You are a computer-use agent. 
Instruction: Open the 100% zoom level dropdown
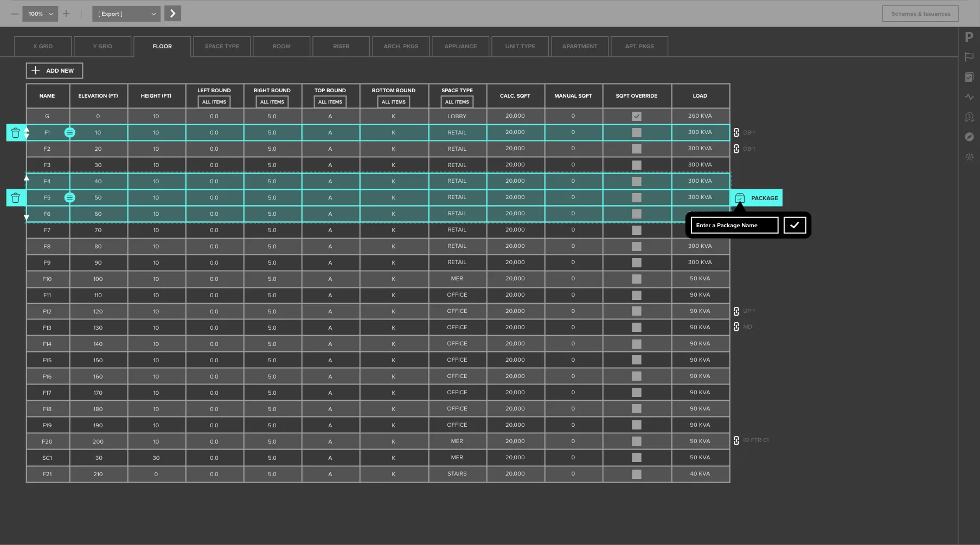click(x=41, y=14)
